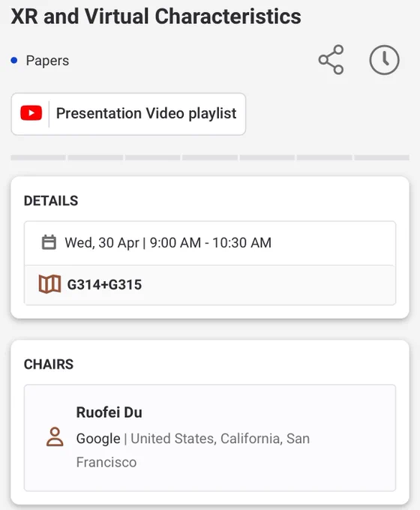The height and width of the screenshot is (510, 420).
Task: Click the clock schedule icon
Action: tap(384, 60)
